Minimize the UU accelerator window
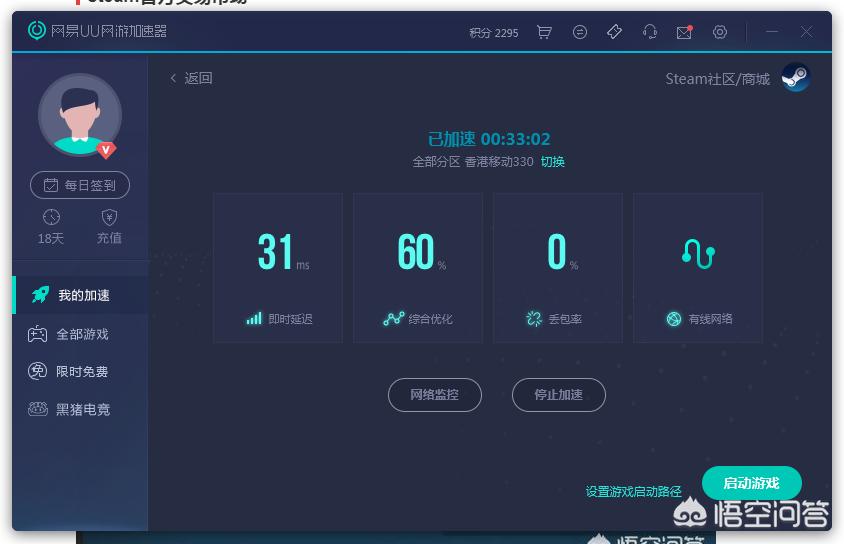Screen dimensions: 844x544 point(772,32)
